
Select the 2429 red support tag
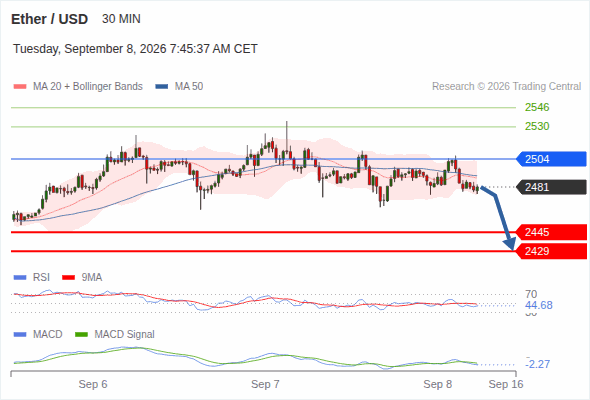click(x=551, y=251)
